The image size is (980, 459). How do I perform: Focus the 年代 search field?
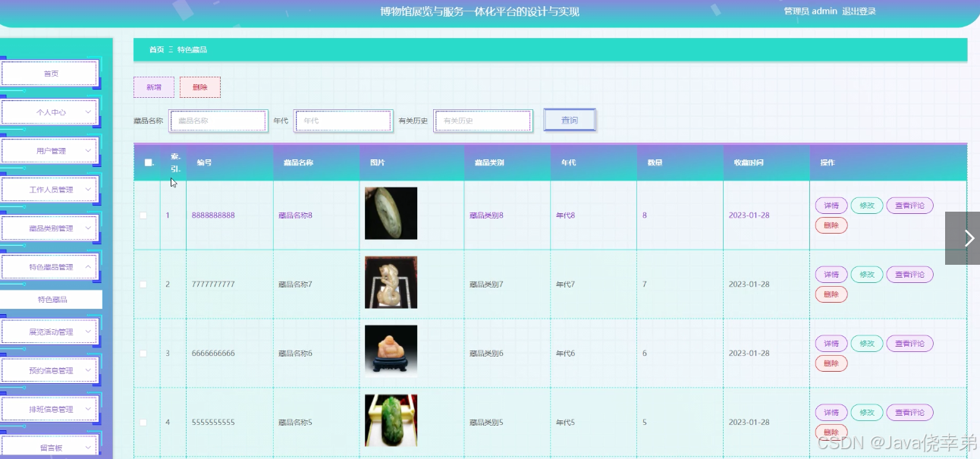tap(343, 121)
